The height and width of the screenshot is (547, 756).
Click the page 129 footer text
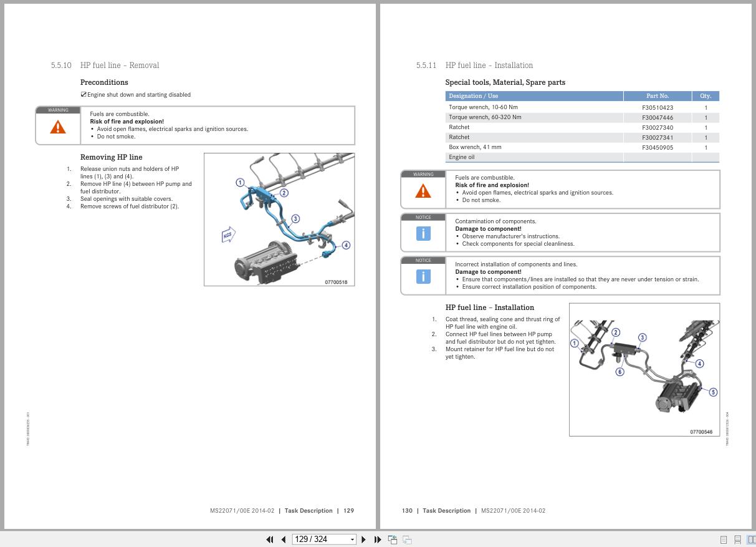tap(282, 511)
